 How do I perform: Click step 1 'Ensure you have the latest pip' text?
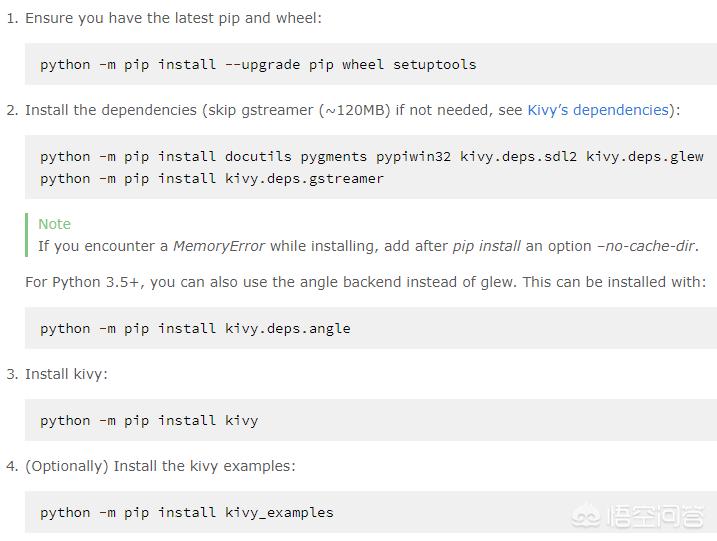(173, 18)
